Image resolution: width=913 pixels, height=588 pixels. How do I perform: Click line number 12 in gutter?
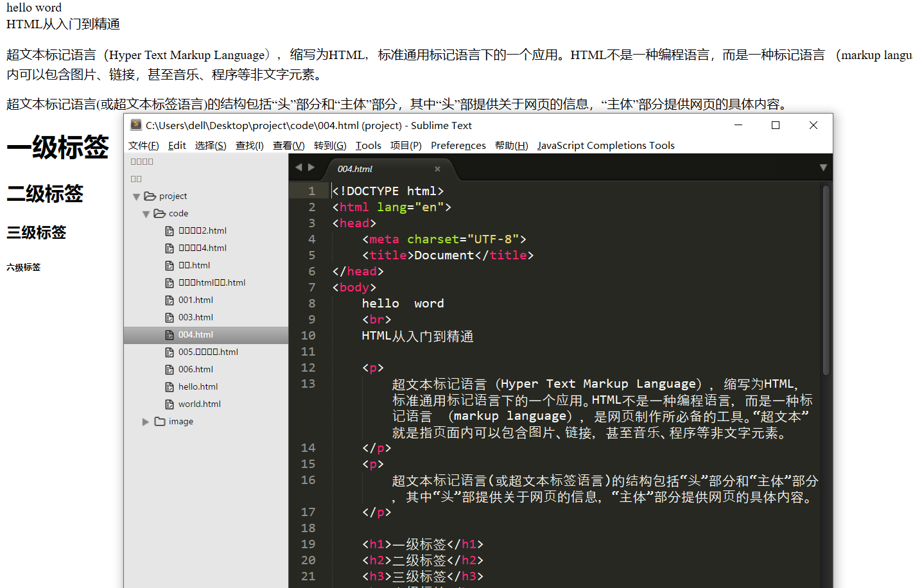click(308, 367)
